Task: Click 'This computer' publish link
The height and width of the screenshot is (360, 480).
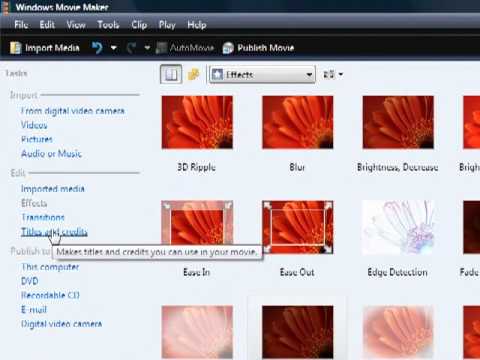Action: click(x=50, y=267)
